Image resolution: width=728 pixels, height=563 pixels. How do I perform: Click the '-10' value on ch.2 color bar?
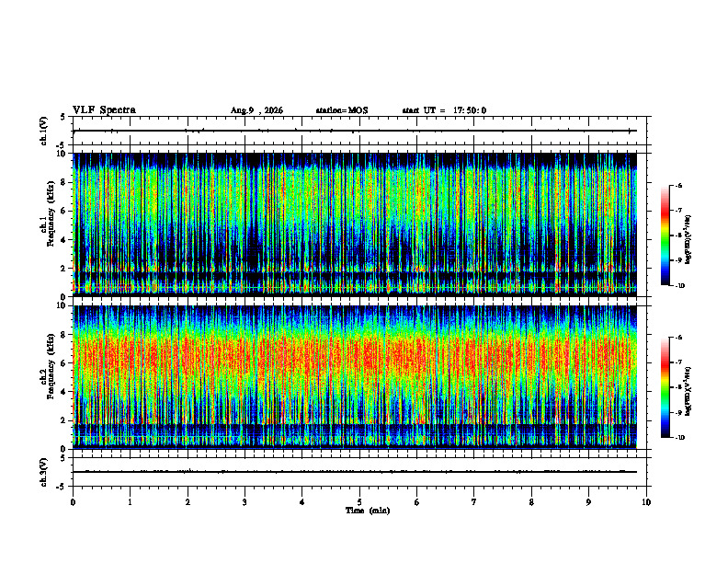tap(679, 438)
